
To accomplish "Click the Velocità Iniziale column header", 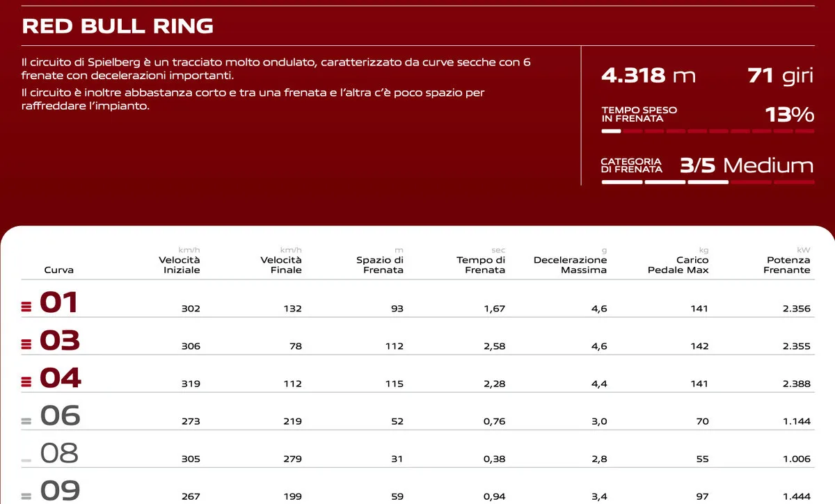I will [179, 265].
